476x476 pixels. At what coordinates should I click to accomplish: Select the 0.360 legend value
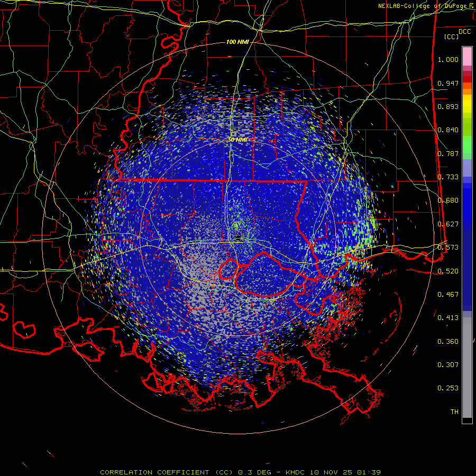448,342
